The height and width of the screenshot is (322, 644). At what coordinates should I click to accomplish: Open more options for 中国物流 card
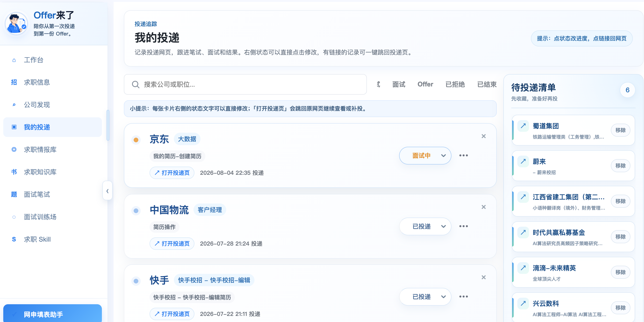(464, 226)
